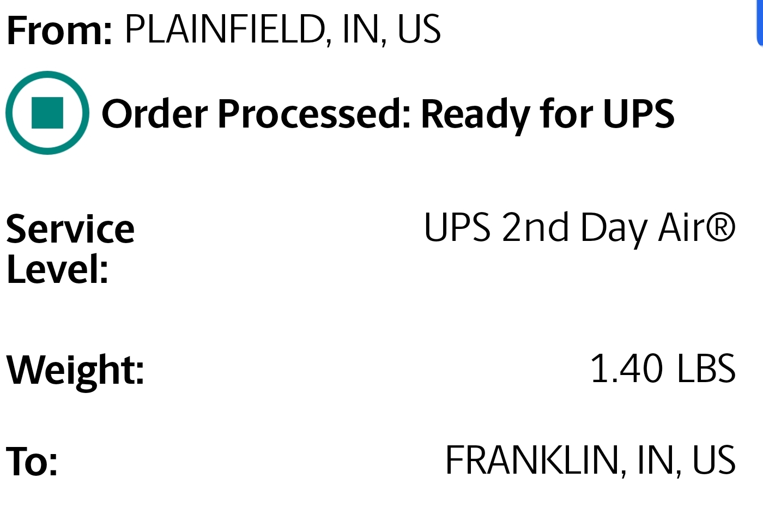Click the LBS unit next to weight

point(706,369)
